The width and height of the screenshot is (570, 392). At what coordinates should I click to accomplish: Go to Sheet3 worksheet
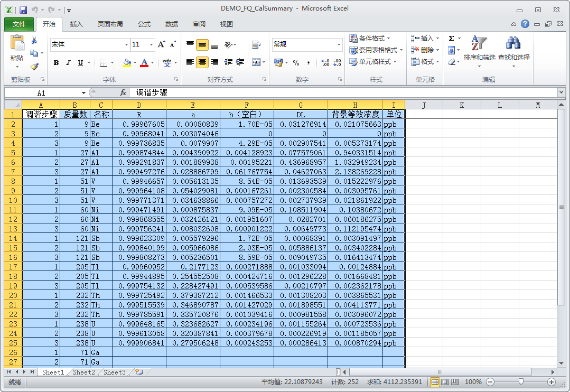coord(114,372)
